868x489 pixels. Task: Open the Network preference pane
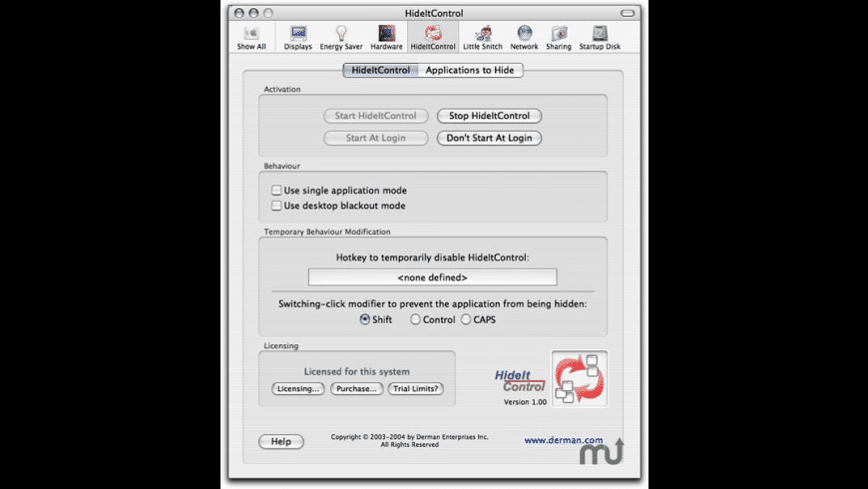524,38
